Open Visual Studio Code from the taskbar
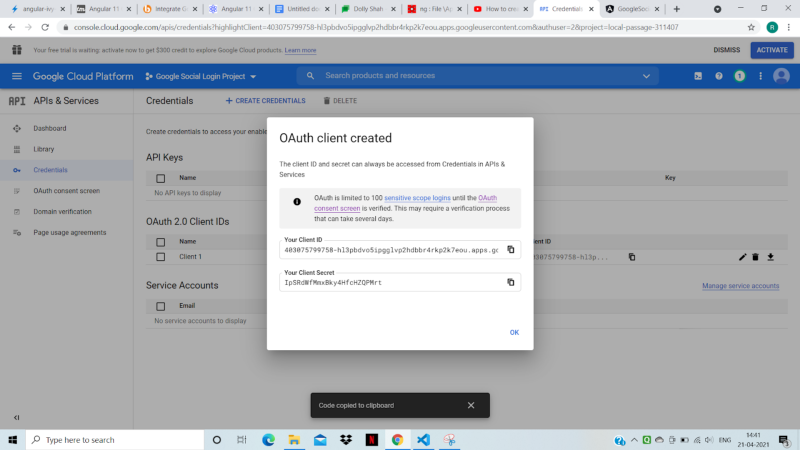 point(423,440)
